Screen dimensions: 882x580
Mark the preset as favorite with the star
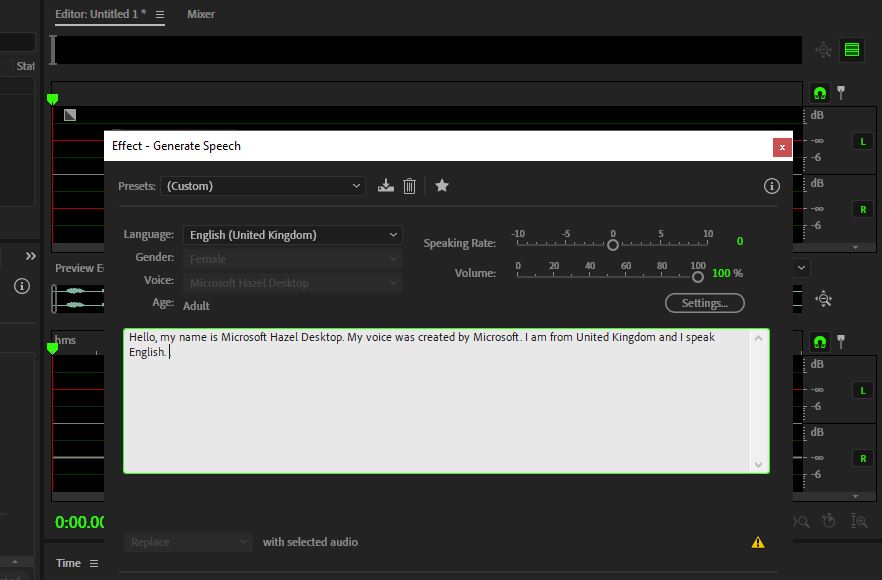tap(442, 185)
